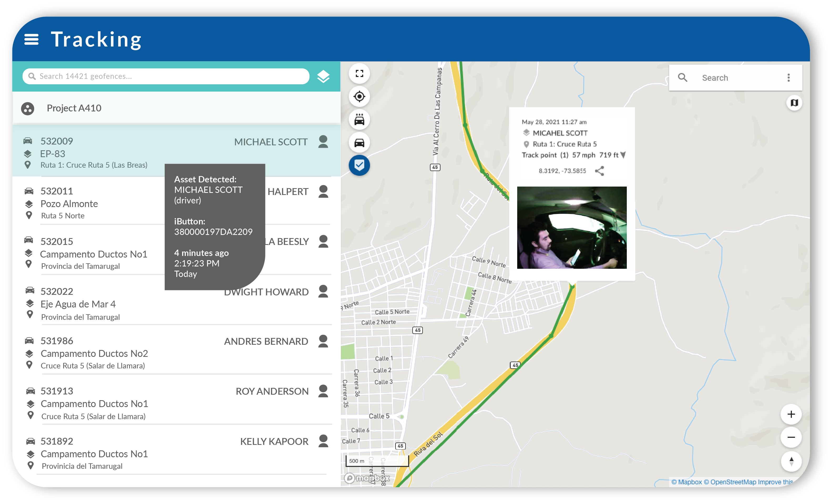Zoom out on the map

click(791, 438)
